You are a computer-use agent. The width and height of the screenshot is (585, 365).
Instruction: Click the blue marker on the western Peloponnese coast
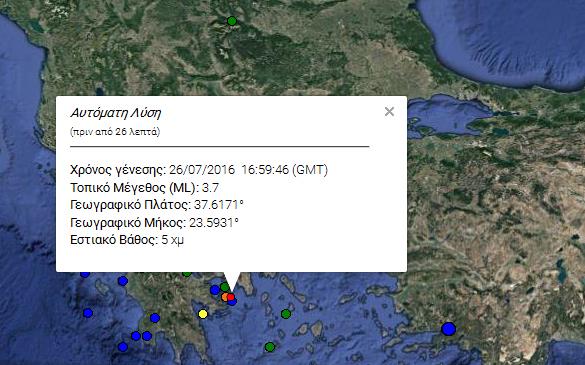155,318
